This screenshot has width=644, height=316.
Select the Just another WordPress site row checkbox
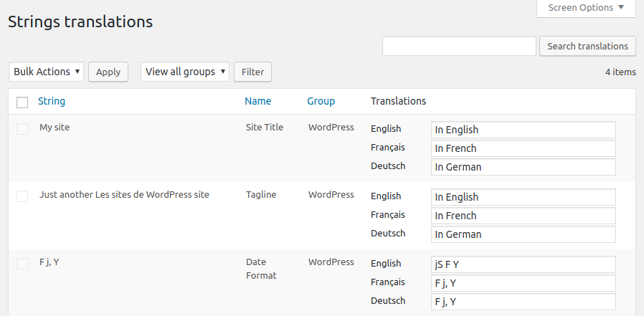click(22, 196)
